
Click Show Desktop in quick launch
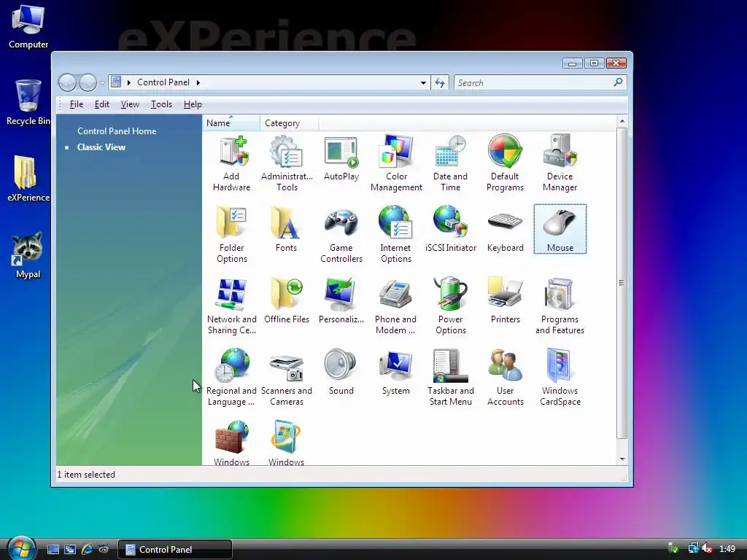53,550
